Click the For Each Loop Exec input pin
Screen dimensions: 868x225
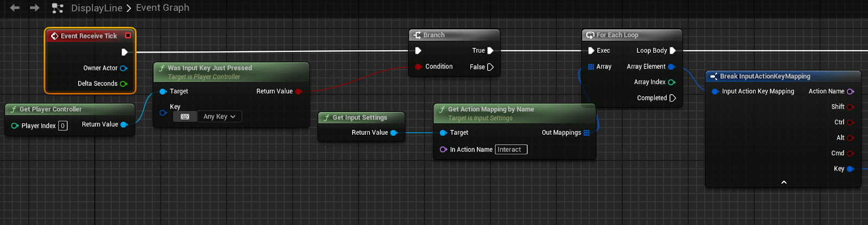(591, 51)
